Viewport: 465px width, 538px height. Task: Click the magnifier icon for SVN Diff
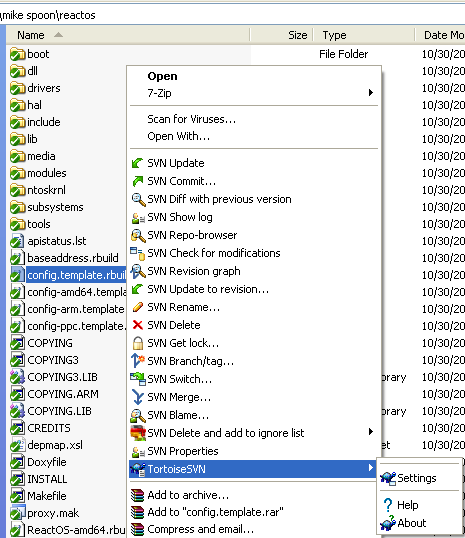point(138,199)
